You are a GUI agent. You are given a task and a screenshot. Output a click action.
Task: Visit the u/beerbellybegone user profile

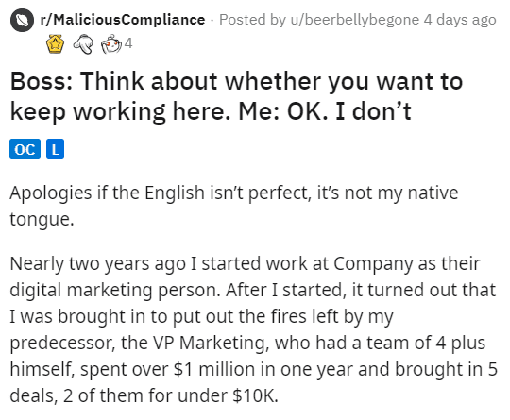(355, 20)
